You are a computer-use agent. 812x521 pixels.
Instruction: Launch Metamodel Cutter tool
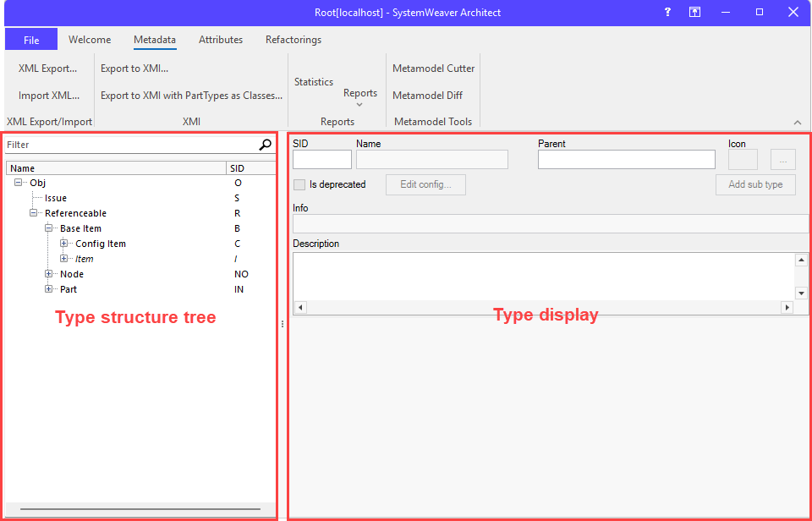[x=433, y=69]
